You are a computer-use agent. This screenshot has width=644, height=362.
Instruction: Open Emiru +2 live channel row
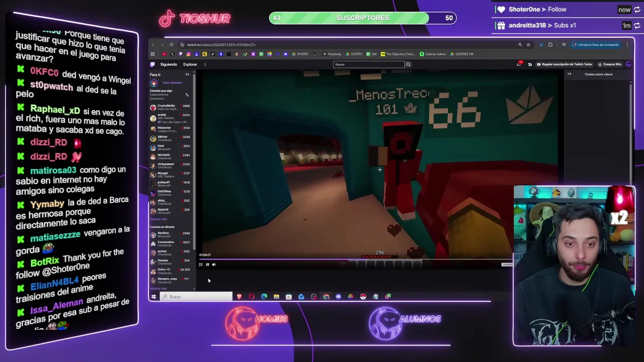pos(170,271)
